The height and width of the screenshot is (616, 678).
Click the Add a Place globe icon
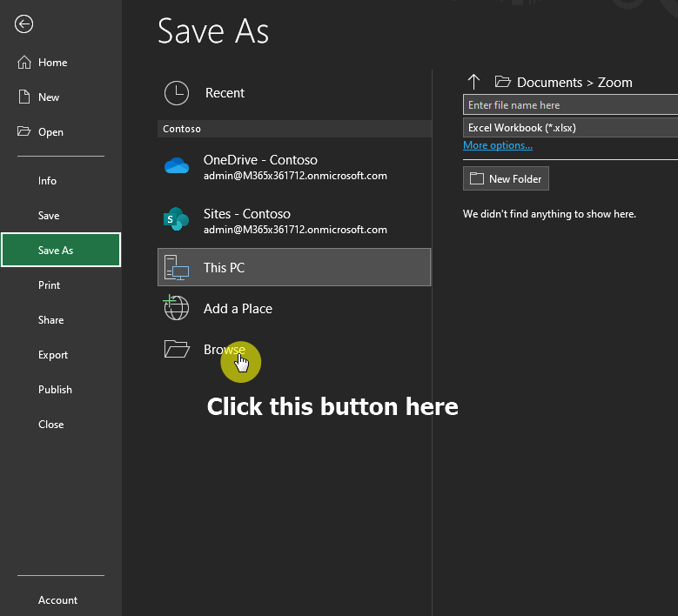(176, 307)
